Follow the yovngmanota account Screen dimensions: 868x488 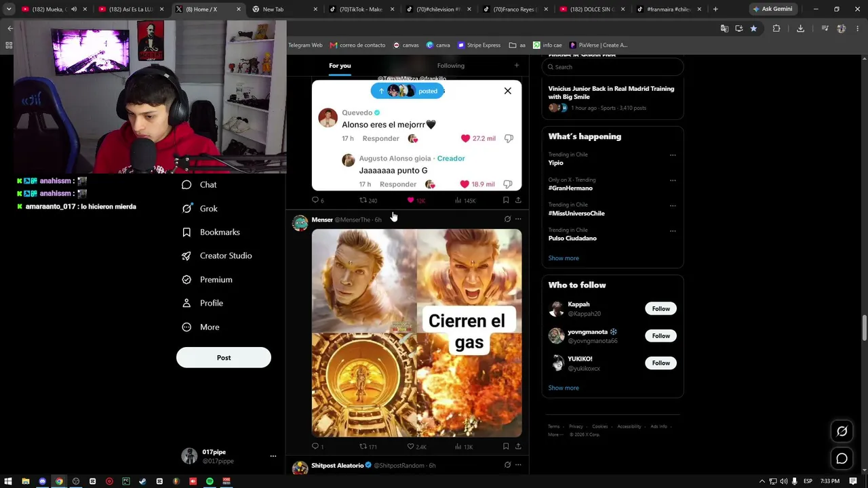coord(660,336)
